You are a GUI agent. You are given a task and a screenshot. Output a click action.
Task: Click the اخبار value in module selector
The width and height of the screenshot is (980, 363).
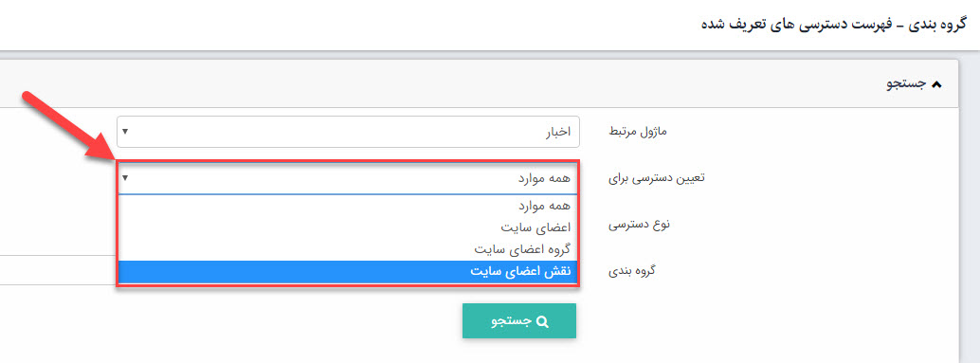(x=557, y=132)
